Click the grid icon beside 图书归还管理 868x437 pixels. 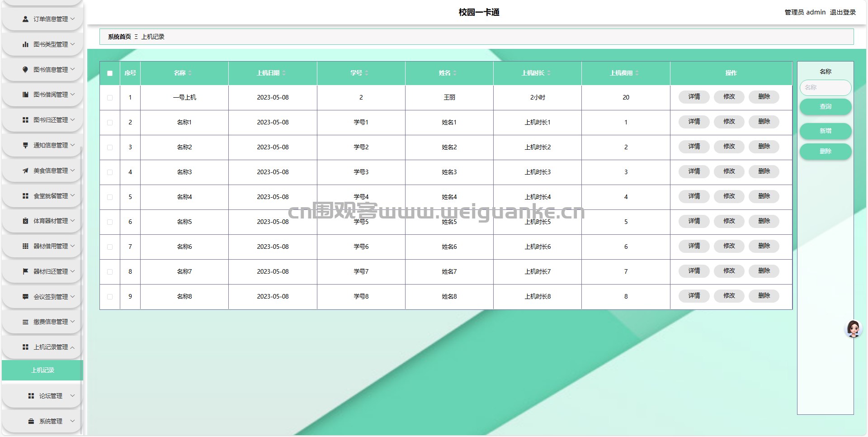click(x=25, y=120)
